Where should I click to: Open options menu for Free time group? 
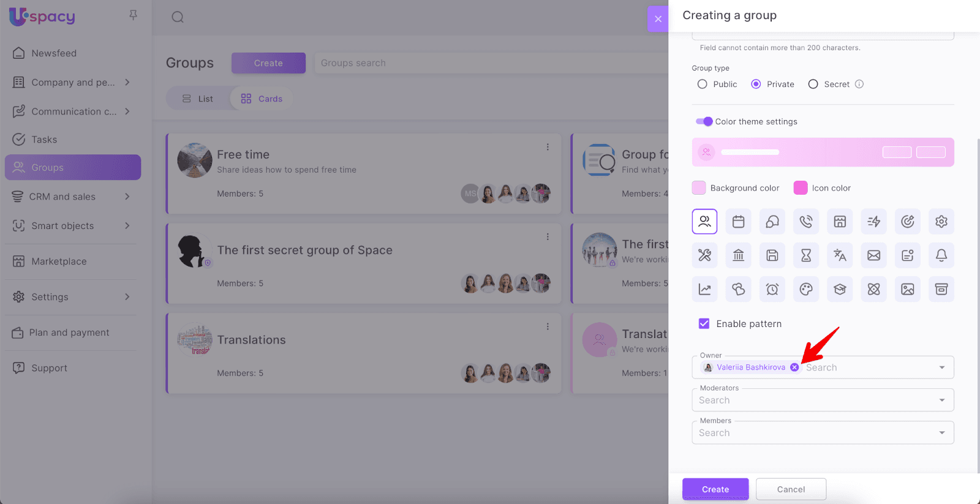[548, 147]
